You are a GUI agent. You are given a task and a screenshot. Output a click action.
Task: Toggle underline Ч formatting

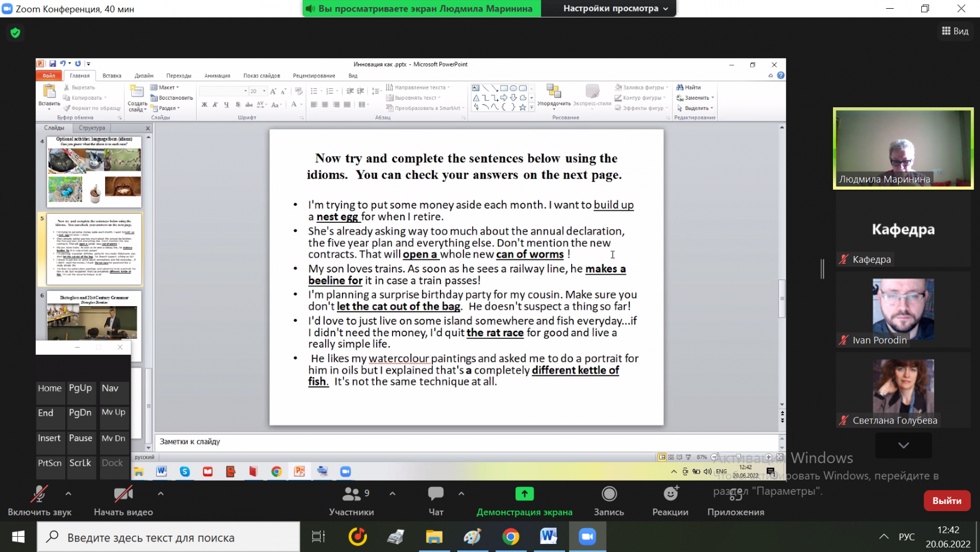tap(226, 105)
